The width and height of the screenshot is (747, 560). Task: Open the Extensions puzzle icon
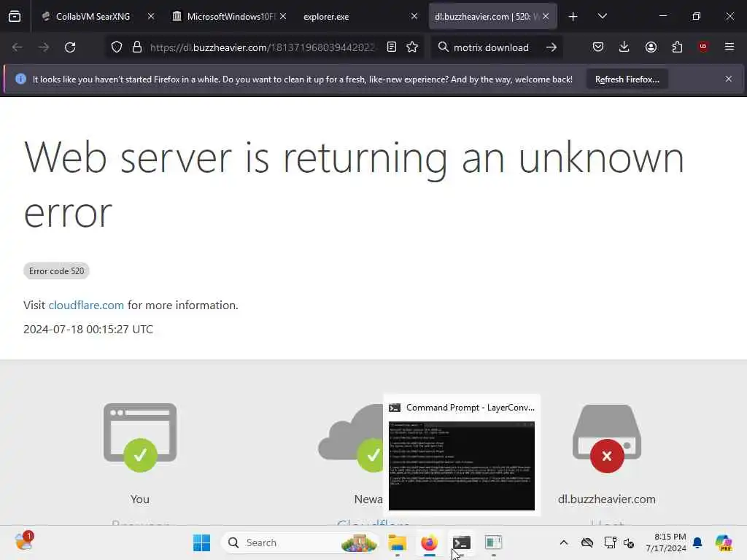coord(677,47)
